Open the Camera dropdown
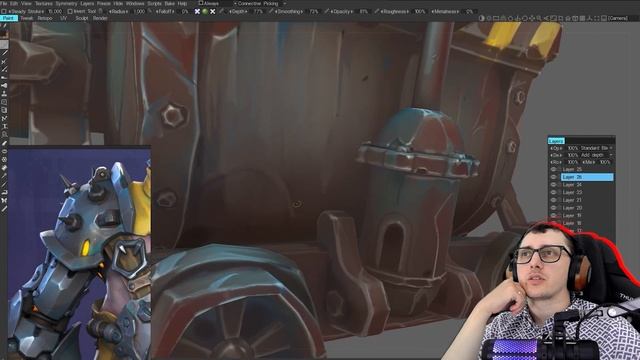The image size is (640, 360). 618,18
